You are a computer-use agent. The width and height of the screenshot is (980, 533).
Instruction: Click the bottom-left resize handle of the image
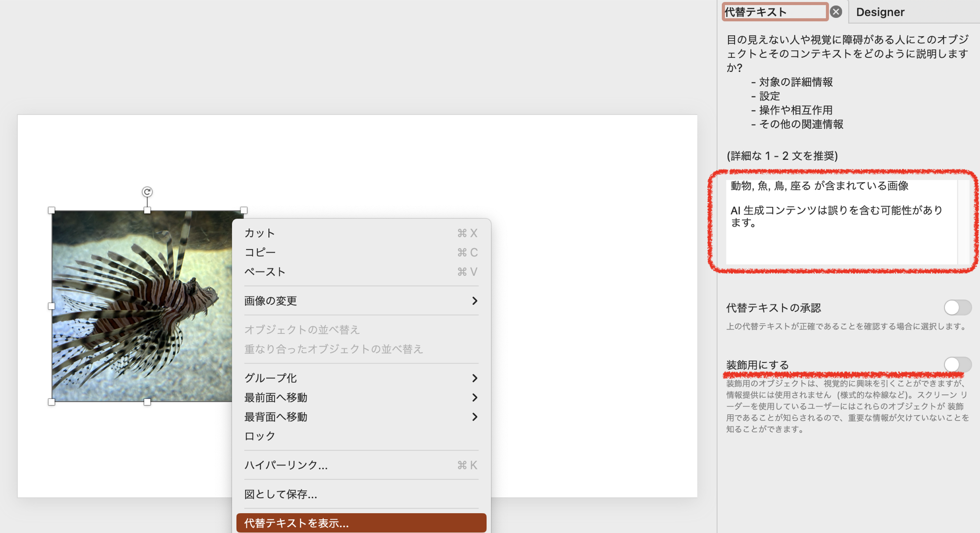[x=51, y=402]
